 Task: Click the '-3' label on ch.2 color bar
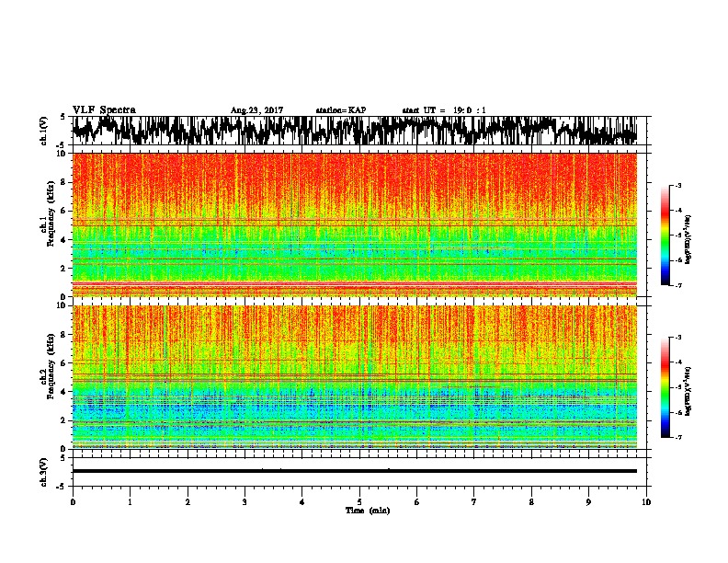pos(677,338)
